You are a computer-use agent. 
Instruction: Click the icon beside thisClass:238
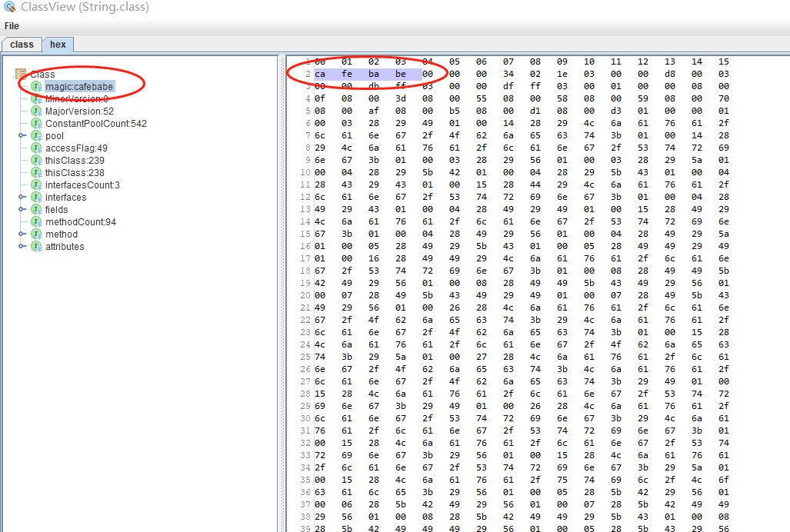pyautogui.click(x=36, y=173)
